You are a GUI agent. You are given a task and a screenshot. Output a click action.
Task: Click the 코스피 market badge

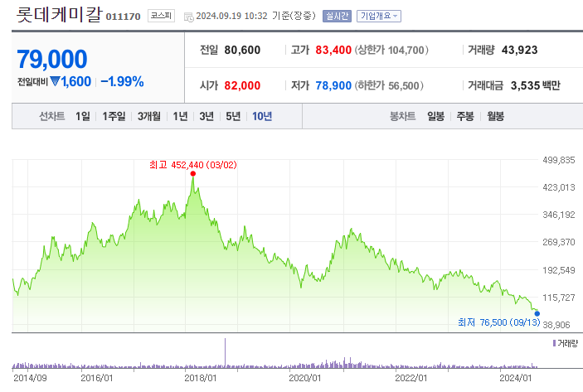pyautogui.click(x=161, y=16)
